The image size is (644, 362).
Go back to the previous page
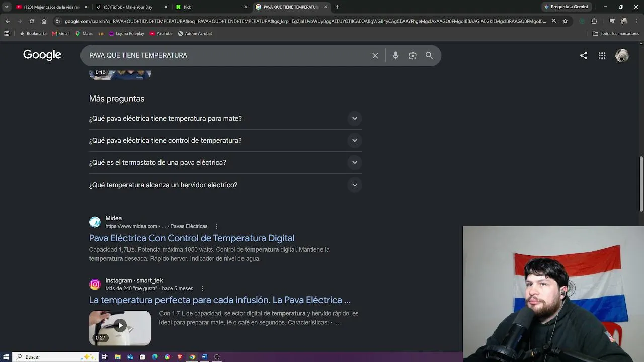pos(8,21)
